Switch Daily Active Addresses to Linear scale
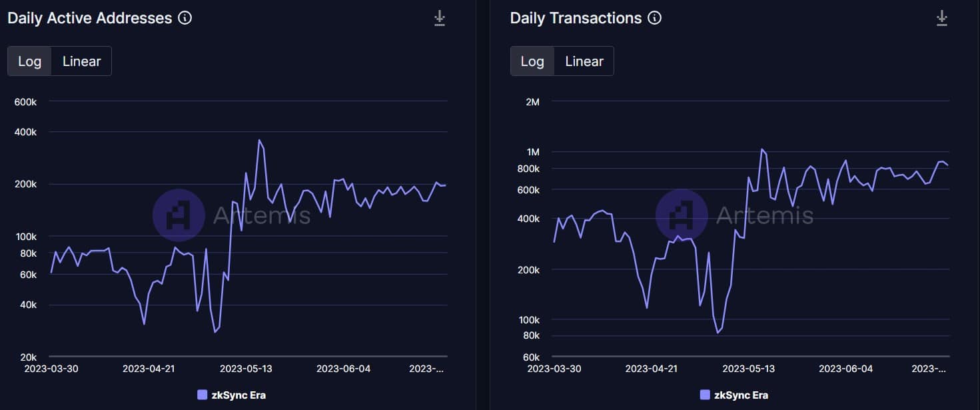The width and height of the screenshot is (980, 410). pyautogui.click(x=81, y=61)
